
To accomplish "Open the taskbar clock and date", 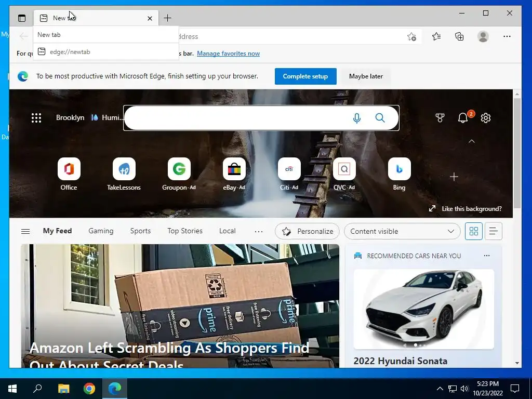I will [x=488, y=389].
